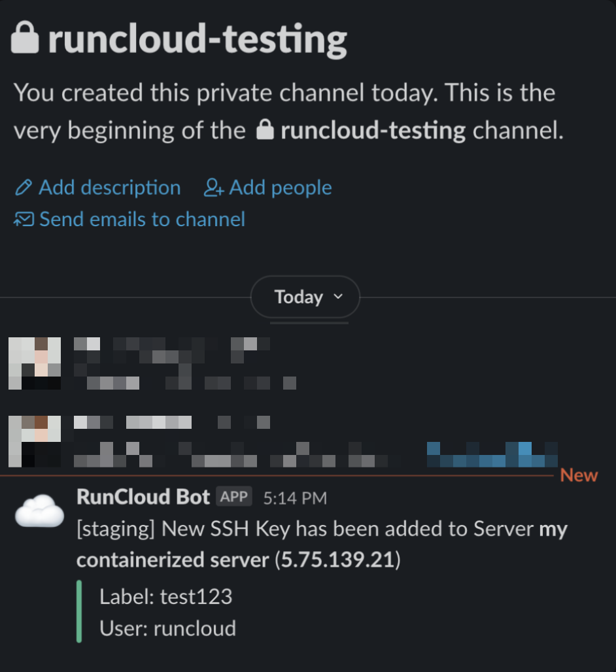Image resolution: width=616 pixels, height=672 pixels.
Task: Click the chevron next to Today
Action: [x=338, y=296]
